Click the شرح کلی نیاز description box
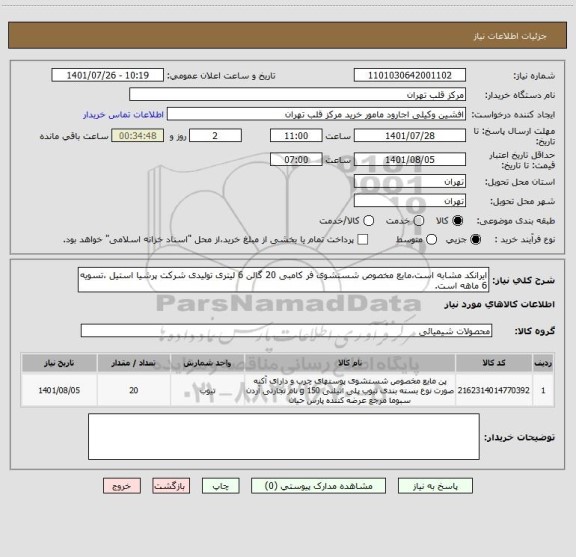576x557 pixels. 284,280
